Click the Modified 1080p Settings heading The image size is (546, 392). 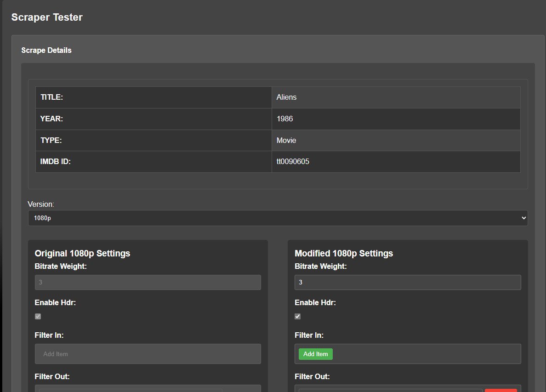coord(344,253)
